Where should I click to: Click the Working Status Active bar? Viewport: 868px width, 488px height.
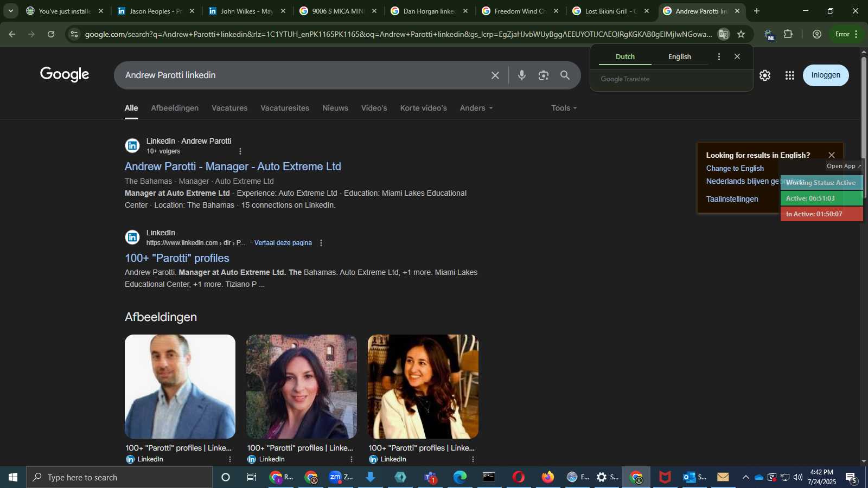pos(821,183)
